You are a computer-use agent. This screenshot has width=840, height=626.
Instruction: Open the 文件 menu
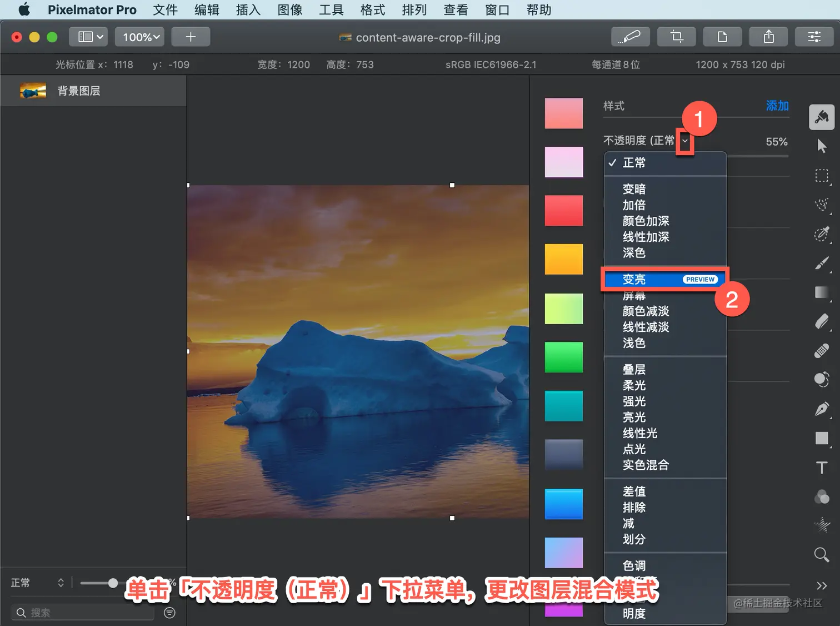(165, 9)
